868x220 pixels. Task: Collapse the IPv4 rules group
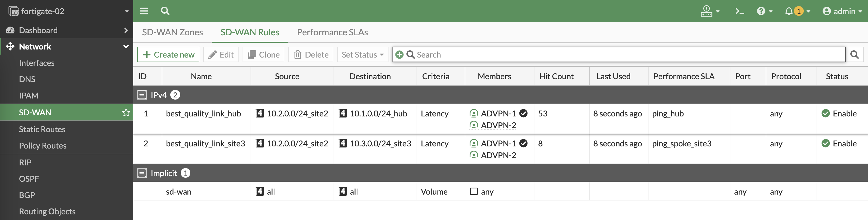point(142,95)
